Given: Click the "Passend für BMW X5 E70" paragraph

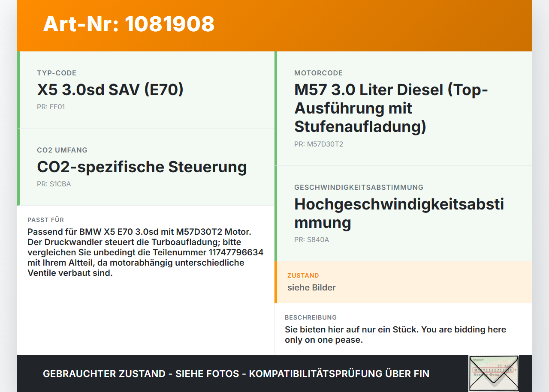Looking at the screenshot, I should tap(145, 252).
